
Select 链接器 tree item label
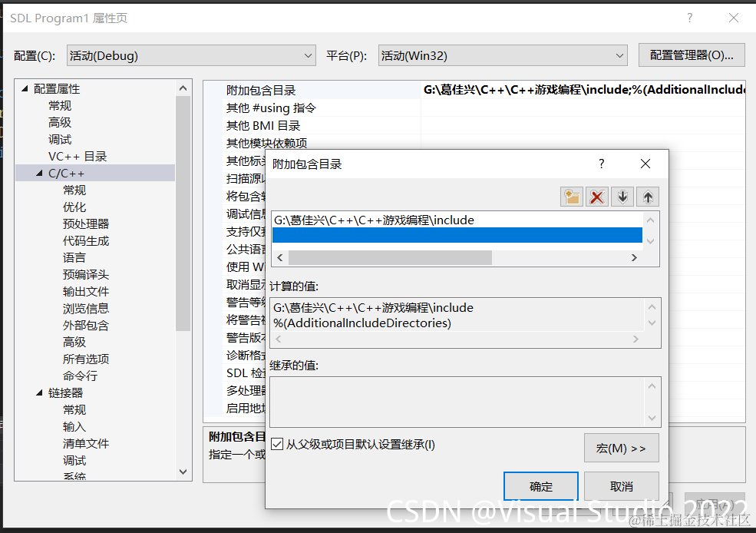point(65,392)
